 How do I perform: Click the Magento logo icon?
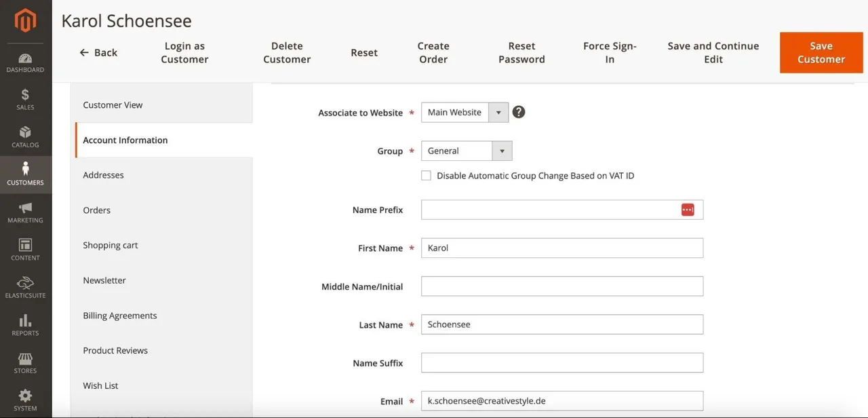26,20
